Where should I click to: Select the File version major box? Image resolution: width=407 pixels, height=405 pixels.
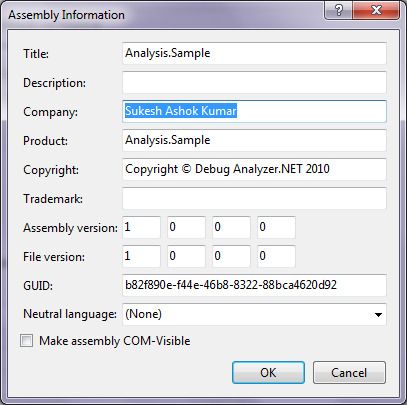(x=141, y=256)
